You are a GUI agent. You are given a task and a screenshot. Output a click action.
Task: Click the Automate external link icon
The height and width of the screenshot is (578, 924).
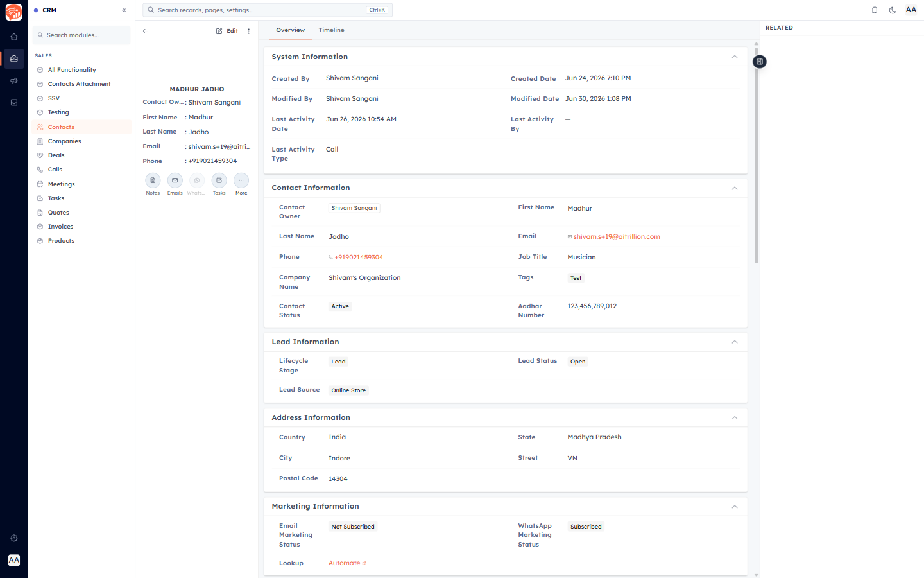pos(364,563)
